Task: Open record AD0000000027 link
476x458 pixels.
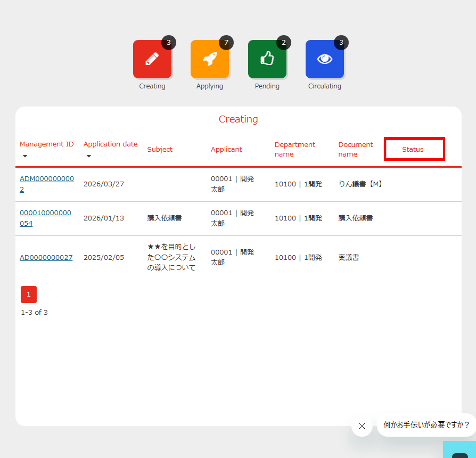Action: pyautogui.click(x=46, y=257)
